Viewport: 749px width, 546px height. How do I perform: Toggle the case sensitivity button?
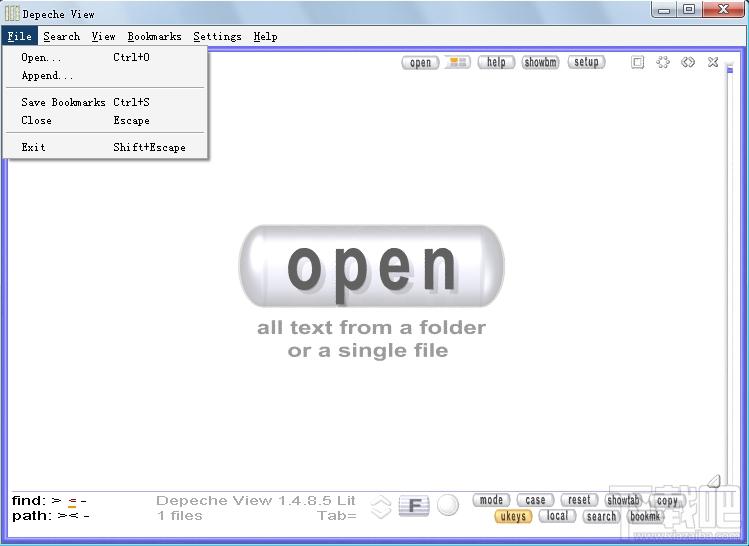pos(535,500)
